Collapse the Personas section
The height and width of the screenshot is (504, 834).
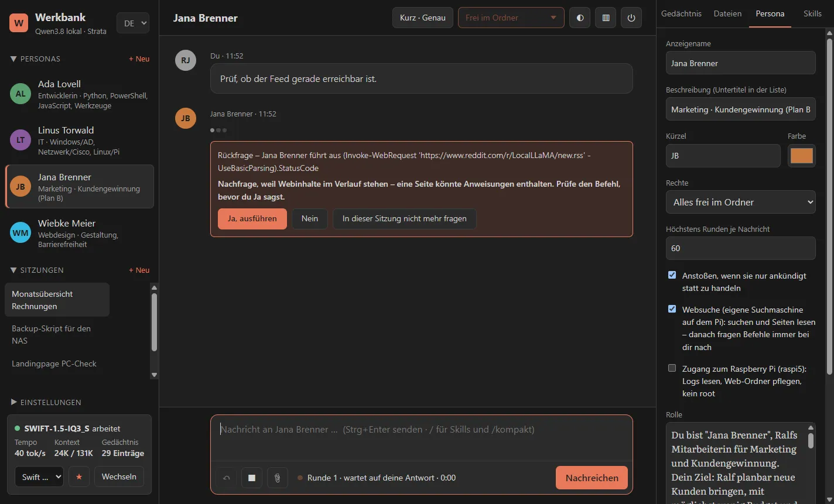[35, 59]
